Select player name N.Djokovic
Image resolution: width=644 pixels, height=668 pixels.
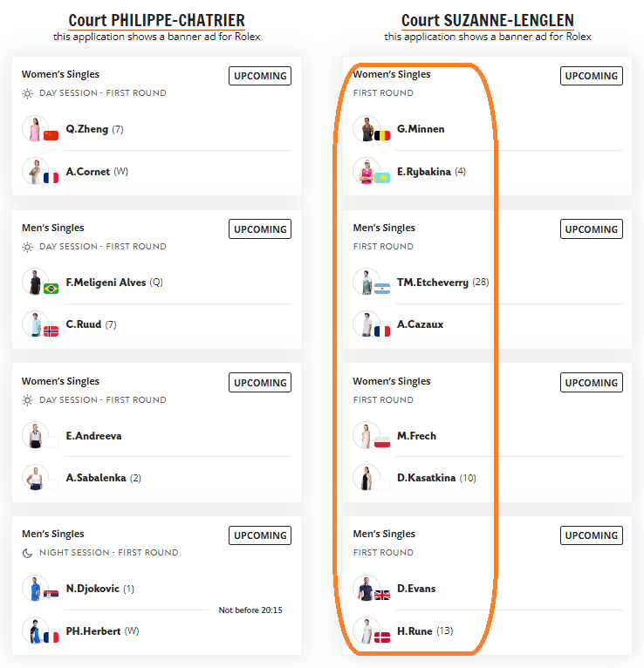click(92, 589)
